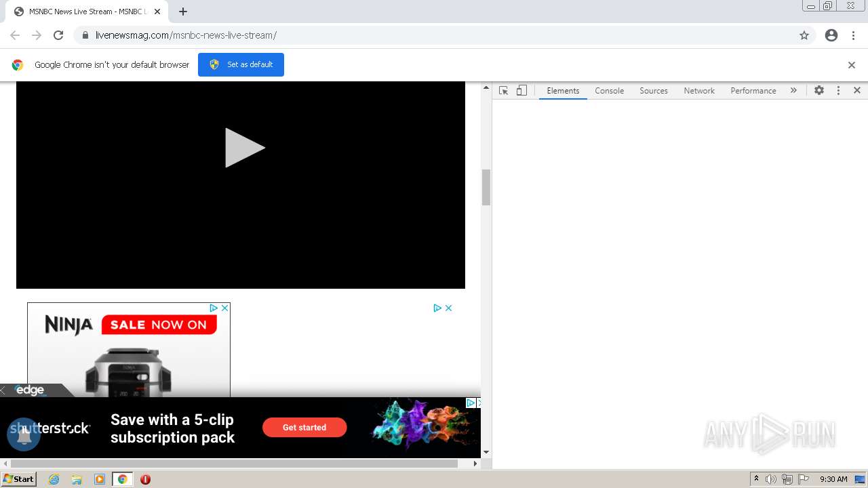Open Windows Media Player from taskbar
Screen dimensions: 868x488
(x=100, y=479)
